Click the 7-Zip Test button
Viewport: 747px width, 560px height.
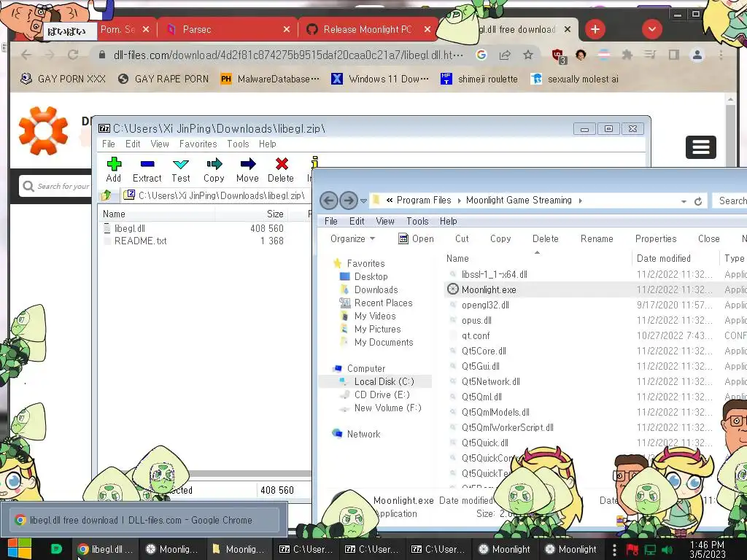point(181,170)
